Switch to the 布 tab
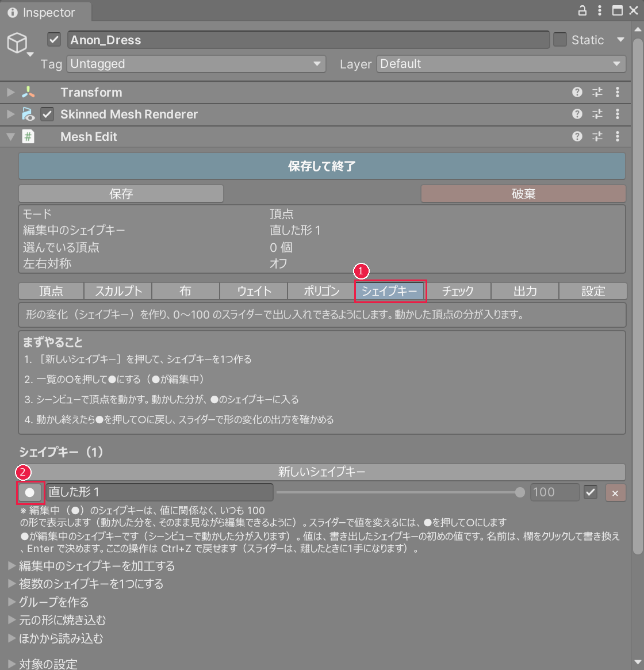The image size is (644, 670). [x=186, y=291]
